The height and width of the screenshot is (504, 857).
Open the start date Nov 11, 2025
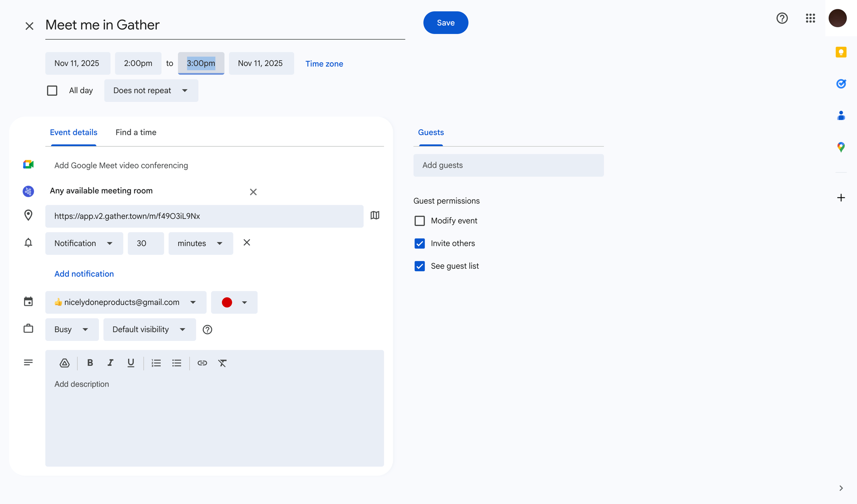coord(77,63)
